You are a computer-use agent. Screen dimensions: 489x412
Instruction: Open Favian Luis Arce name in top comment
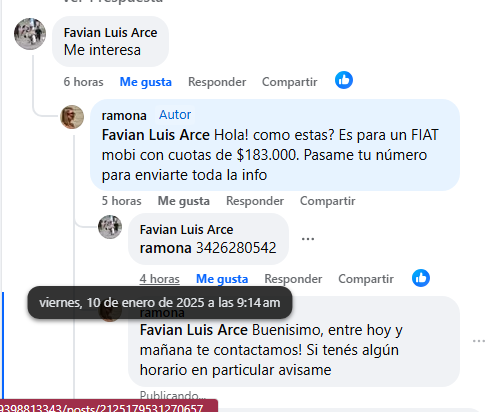110,33
